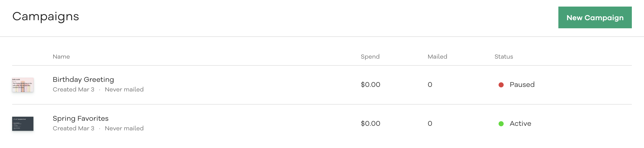Open the Spring Favorites campaign thumbnail
This screenshot has width=644, height=148.
click(23, 124)
